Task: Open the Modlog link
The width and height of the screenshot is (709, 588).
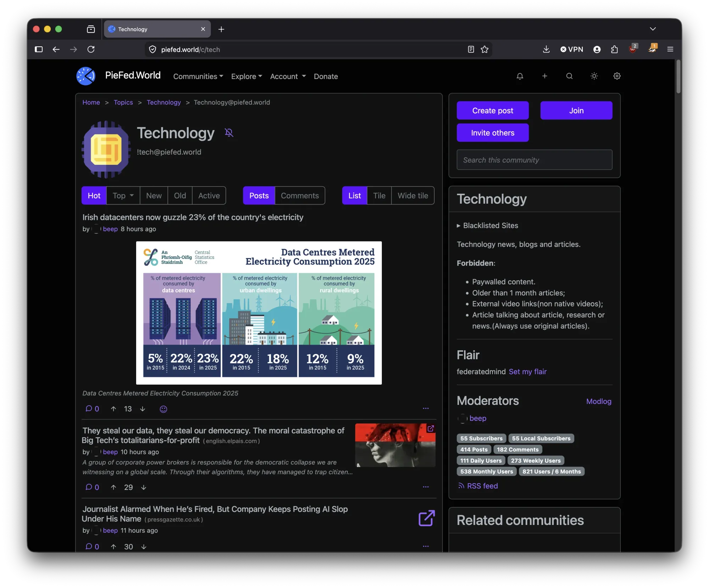Action: 599,401
